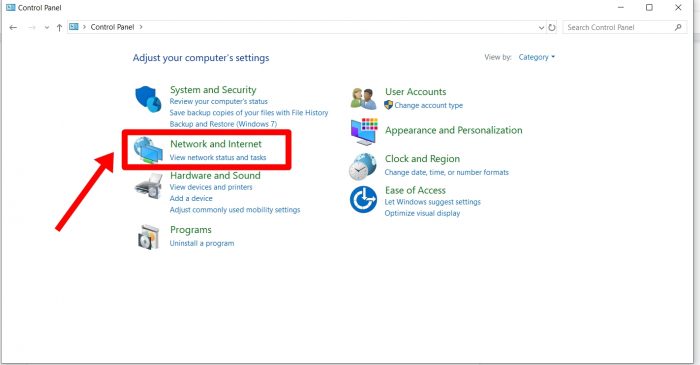
Task: Click the Ease of Access icon
Action: [x=363, y=199]
